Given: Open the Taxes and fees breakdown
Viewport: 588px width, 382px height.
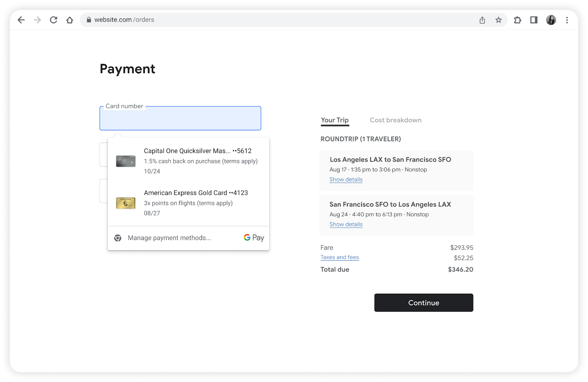Looking at the screenshot, I should pos(339,257).
